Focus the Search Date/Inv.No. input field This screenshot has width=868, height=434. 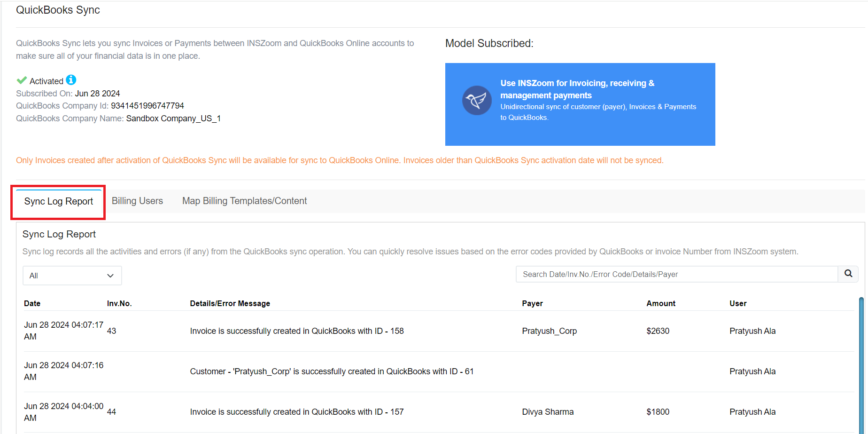(676, 274)
